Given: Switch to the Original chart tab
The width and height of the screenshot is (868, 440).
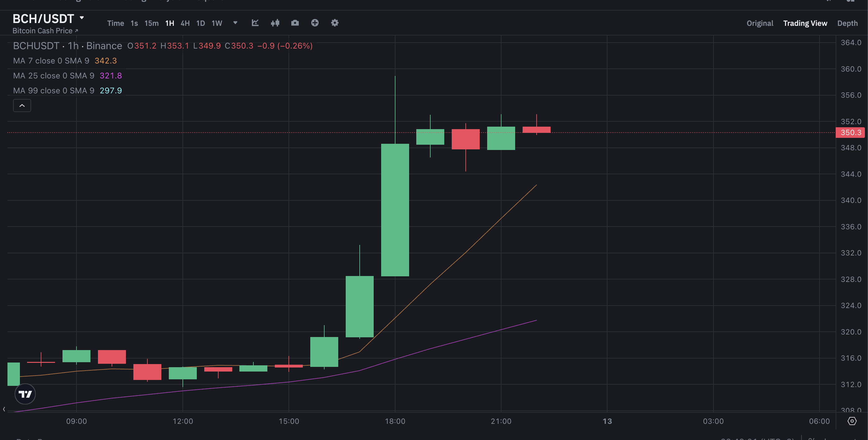Looking at the screenshot, I should pyautogui.click(x=760, y=23).
